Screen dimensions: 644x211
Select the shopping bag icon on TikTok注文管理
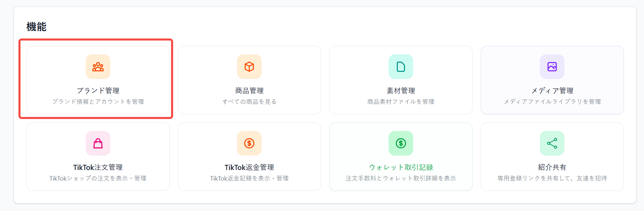[98, 143]
